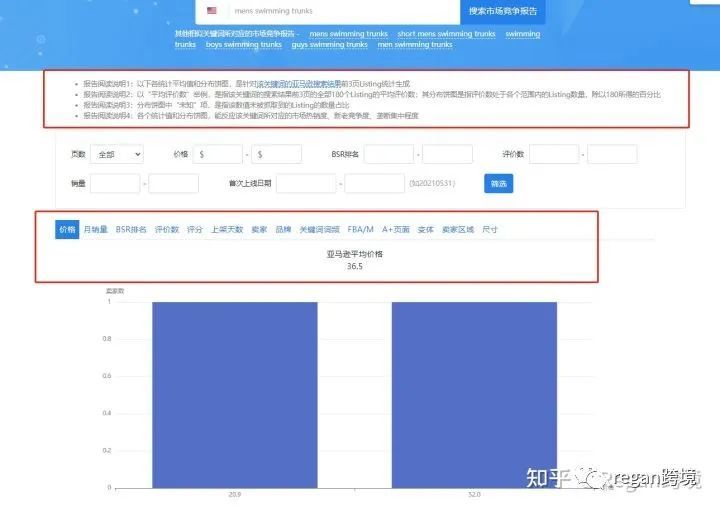This screenshot has height=511, width=720.
Task: Switch to the 卖家区域 tab
Action: click(458, 230)
